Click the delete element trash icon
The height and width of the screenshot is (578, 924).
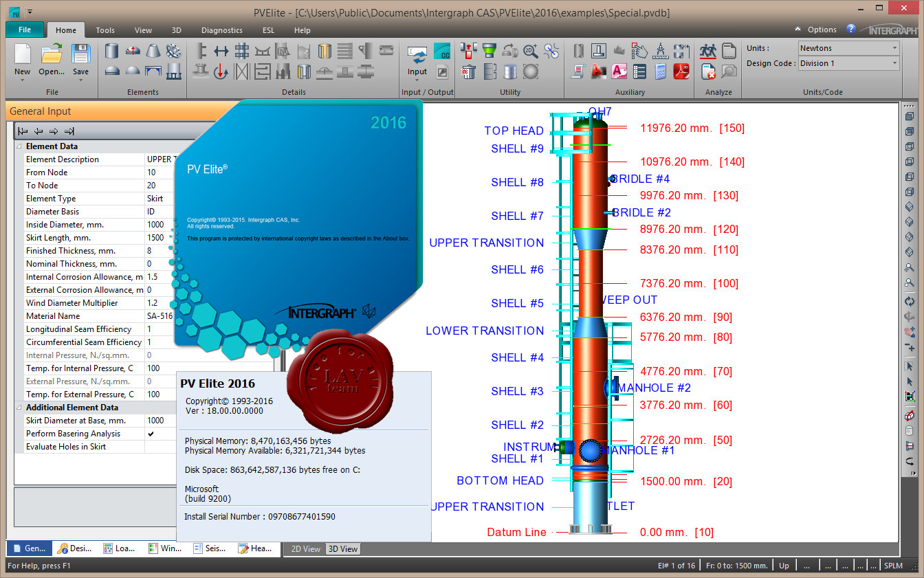[x=468, y=71]
